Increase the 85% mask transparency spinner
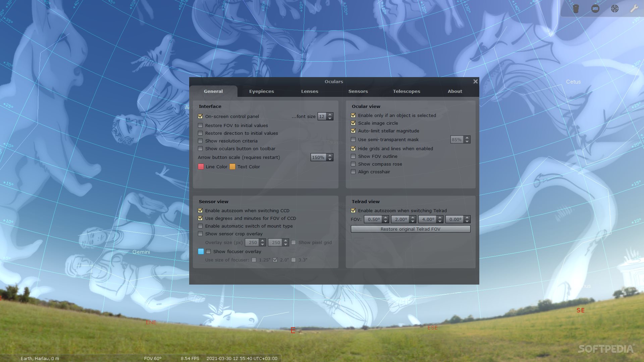644x362 pixels. (x=467, y=138)
